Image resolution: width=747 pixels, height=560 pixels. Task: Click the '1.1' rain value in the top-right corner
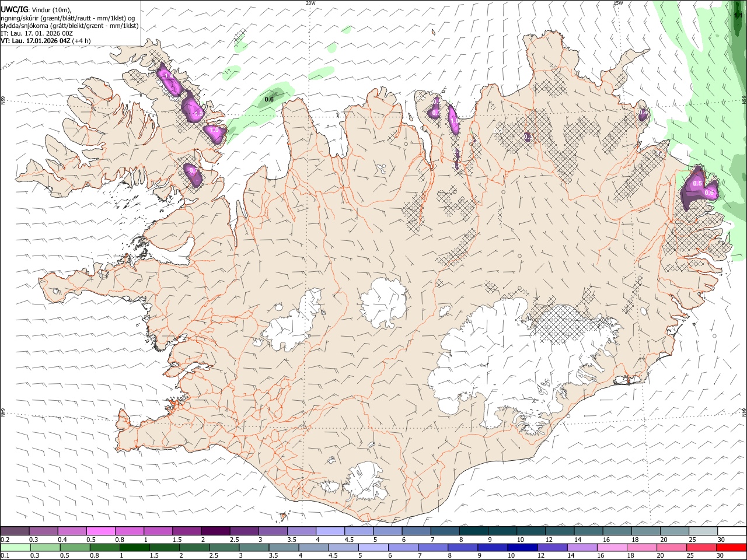point(738,16)
